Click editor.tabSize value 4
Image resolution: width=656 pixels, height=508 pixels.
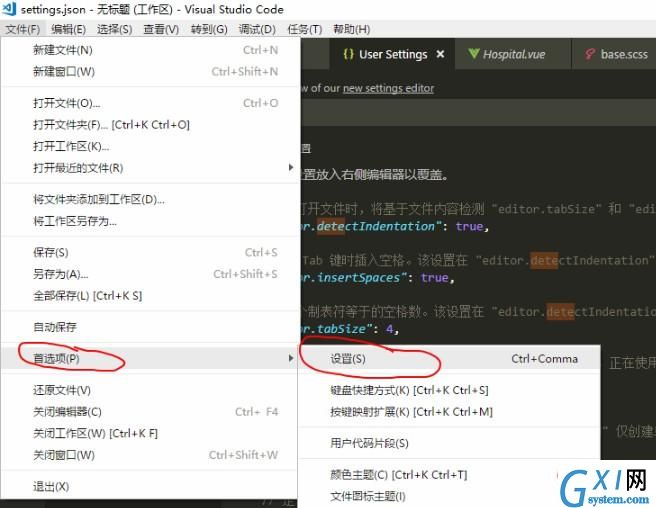[x=390, y=329]
